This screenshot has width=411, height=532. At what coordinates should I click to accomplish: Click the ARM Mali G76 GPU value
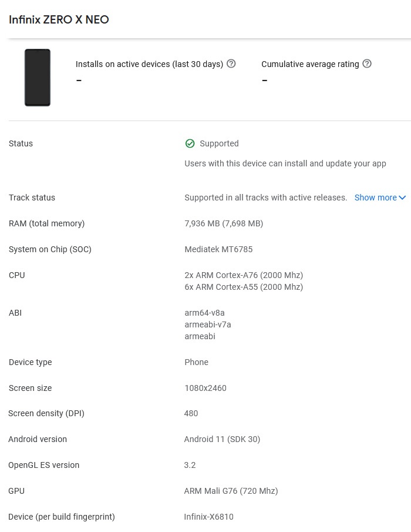click(231, 491)
